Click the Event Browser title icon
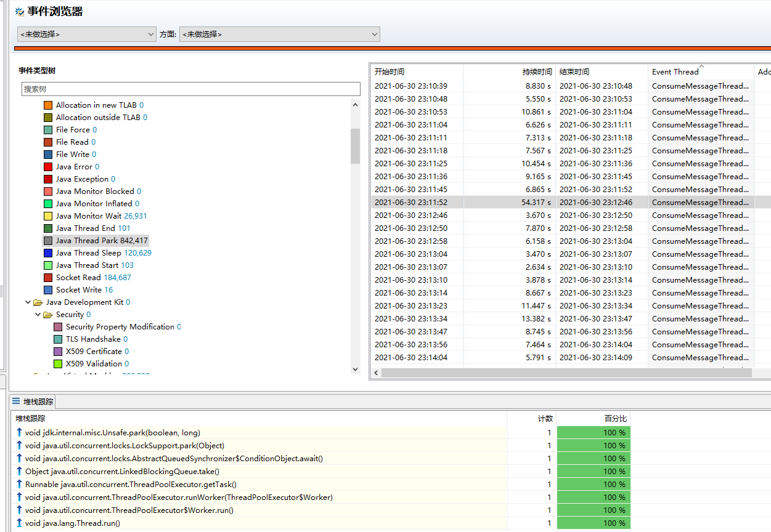This screenshot has height=532, width=771. pyautogui.click(x=19, y=12)
